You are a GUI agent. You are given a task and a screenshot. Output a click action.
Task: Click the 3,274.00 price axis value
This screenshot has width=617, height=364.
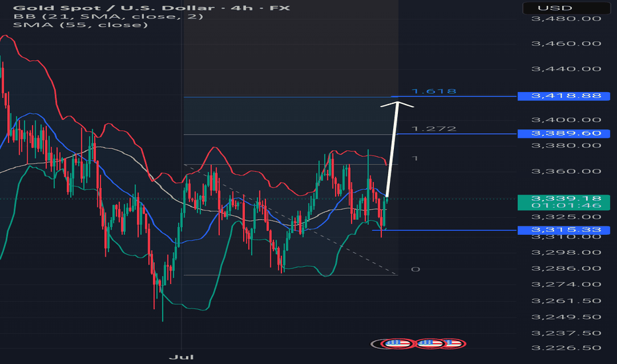[566, 284]
